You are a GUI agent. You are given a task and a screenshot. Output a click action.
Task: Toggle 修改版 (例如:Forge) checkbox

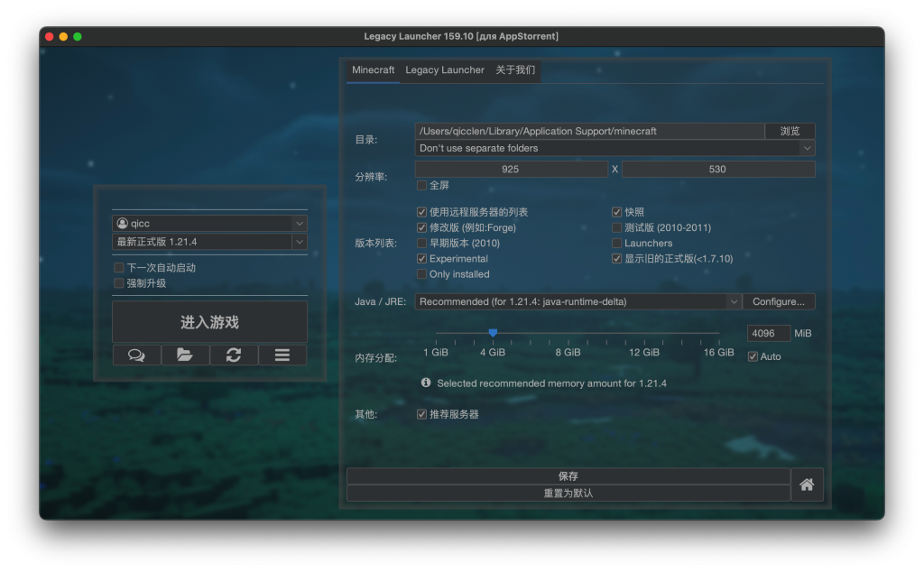[x=422, y=227]
